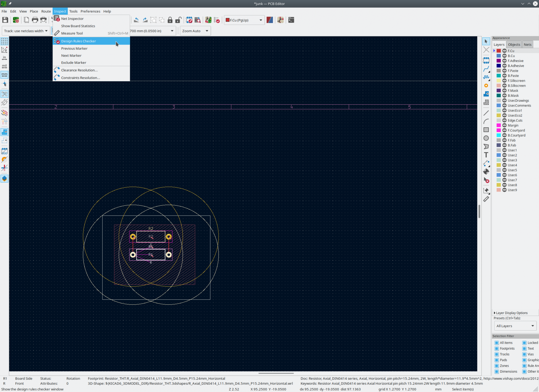Select the Add text tool
The width and height of the screenshot is (539, 392).
(x=486, y=155)
